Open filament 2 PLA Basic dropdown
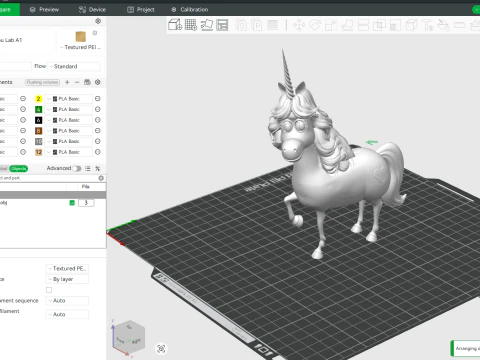The height and width of the screenshot is (360, 480). [69, 99]
